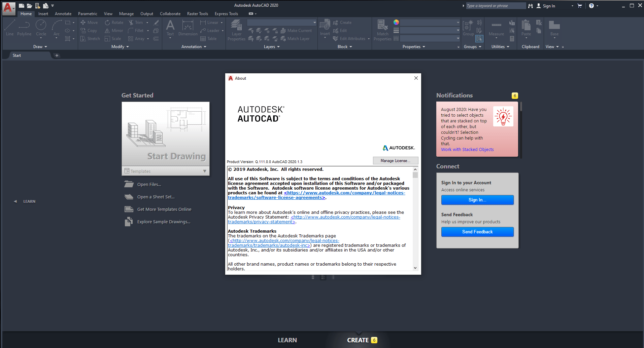
Task: Open Work with Stacked Objects link
Action: [467, 150]
